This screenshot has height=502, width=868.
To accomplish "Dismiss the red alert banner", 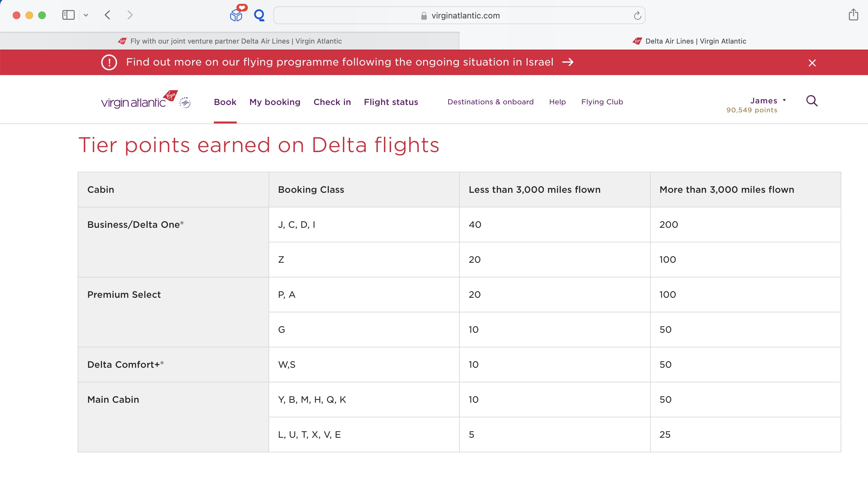I will 812,63.
